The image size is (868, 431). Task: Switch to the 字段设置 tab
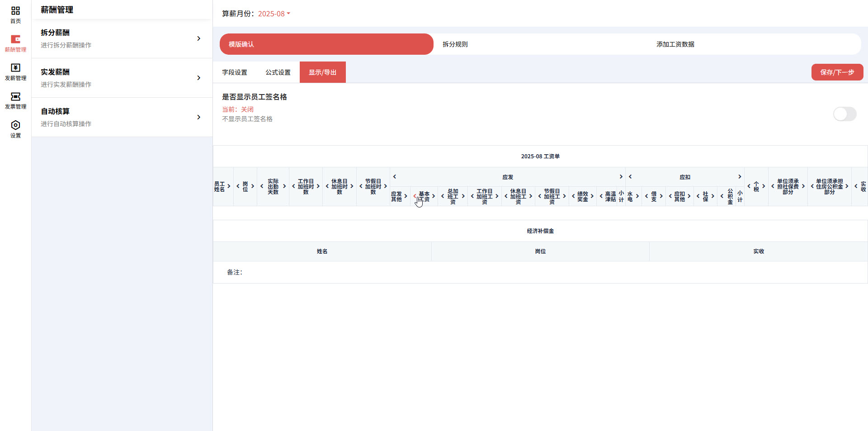click(x=234, y=72)
